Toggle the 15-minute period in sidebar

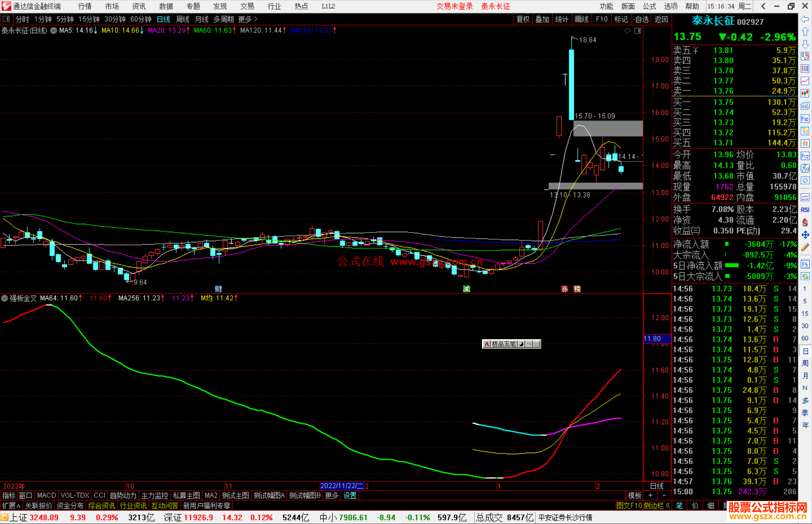[x=805, y=314]
